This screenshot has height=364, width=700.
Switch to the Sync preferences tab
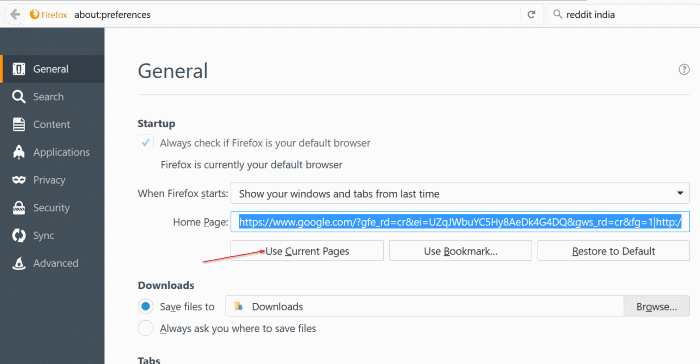tap(43, 235)
